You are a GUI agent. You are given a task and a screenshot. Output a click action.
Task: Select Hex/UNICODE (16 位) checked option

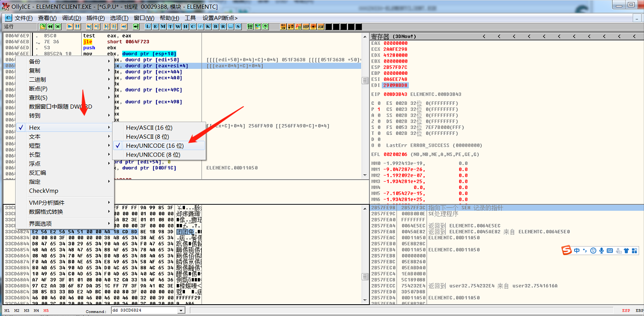(x=159, y=146)
